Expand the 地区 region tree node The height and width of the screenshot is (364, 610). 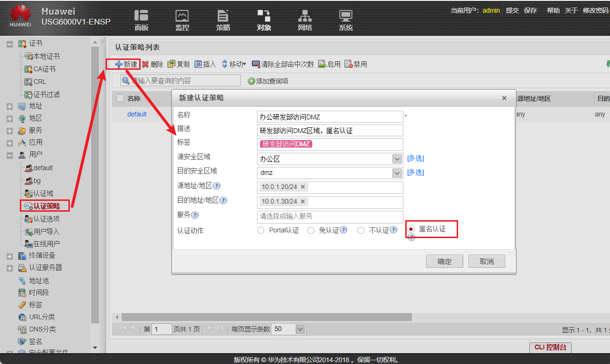coord(9,119)
